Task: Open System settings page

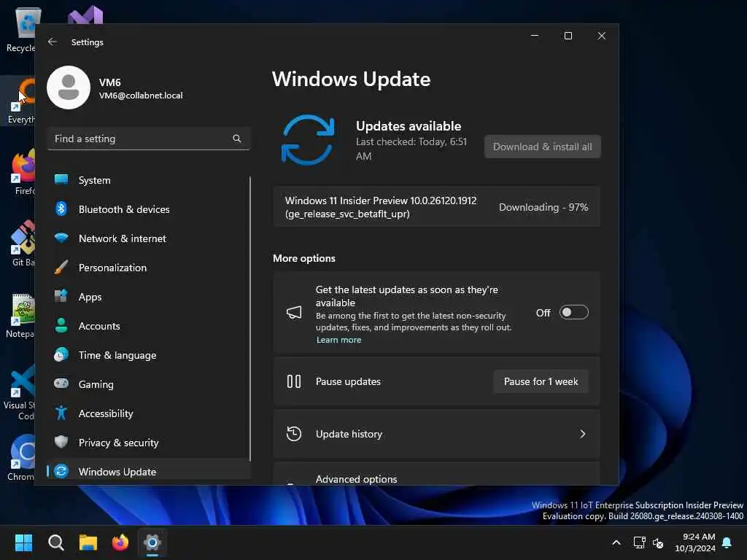Action: pos(149,180)
